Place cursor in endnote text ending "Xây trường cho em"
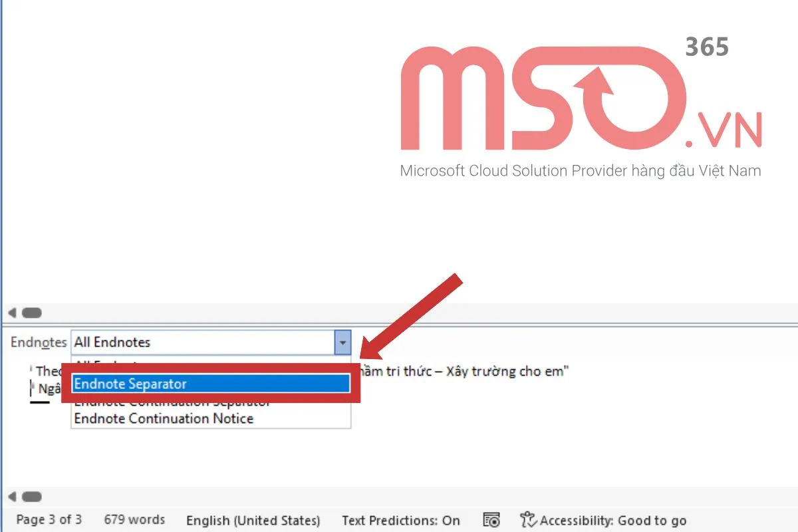 pyautogui.click(x=465, y=371)
